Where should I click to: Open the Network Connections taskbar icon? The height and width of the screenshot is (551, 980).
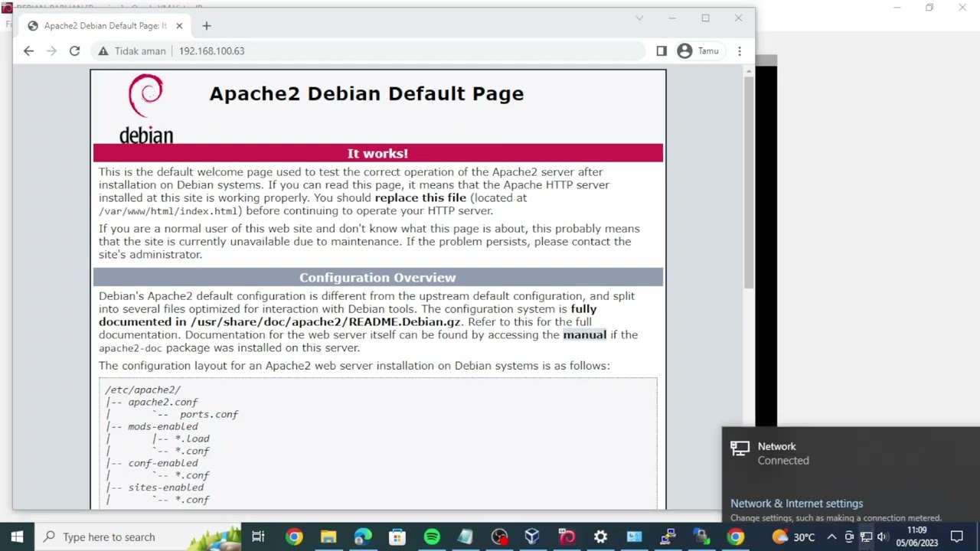[668, 536]
